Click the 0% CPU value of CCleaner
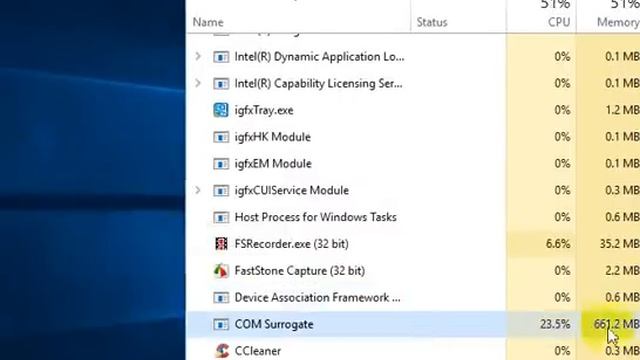This screenshot has width=640, height=360. [562, 351]
